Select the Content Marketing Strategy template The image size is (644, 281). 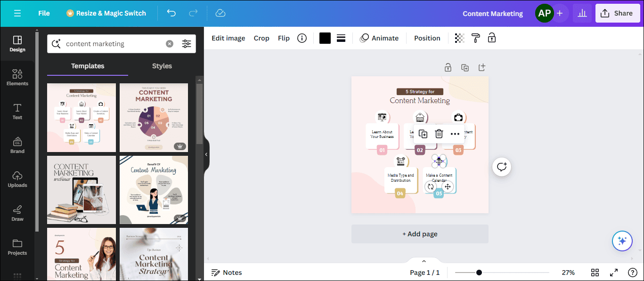coord(154,254)
